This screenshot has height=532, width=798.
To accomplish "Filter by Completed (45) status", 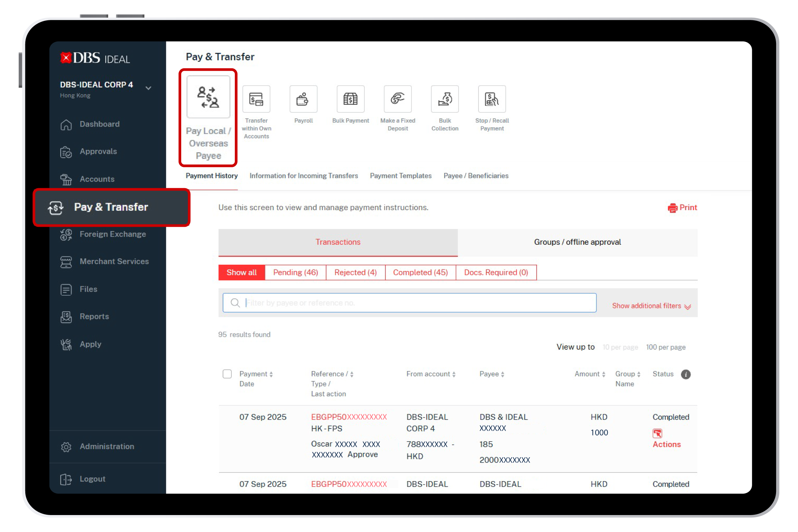I will pos(420,272).
